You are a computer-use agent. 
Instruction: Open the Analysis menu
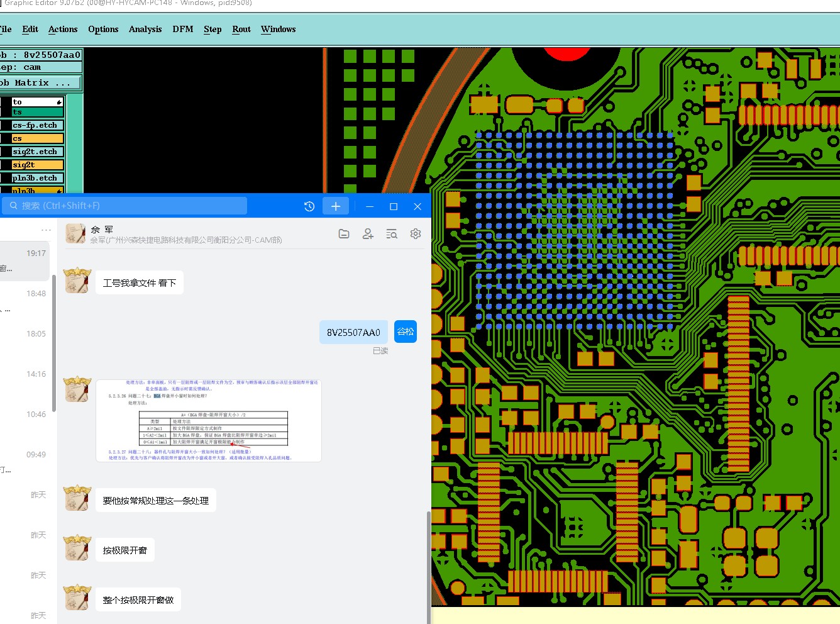tap(145, 29)
